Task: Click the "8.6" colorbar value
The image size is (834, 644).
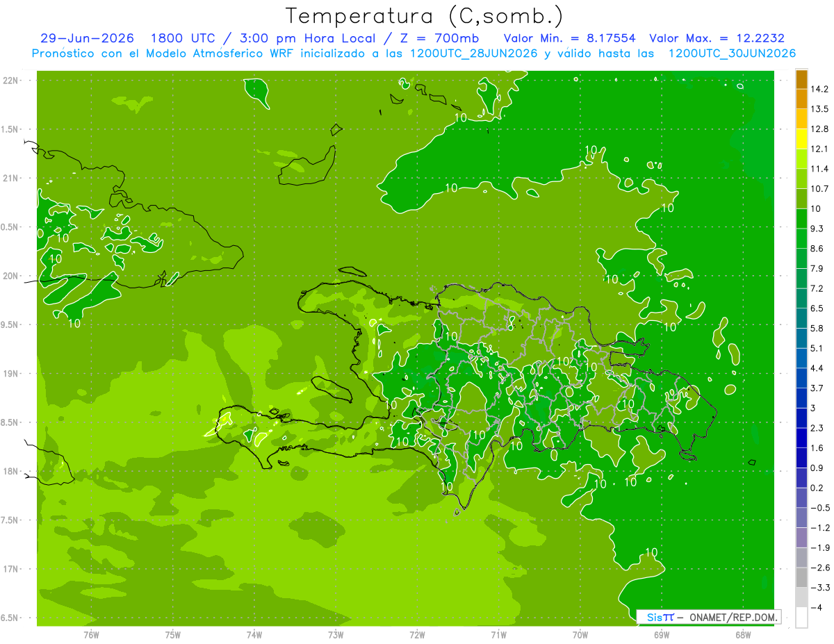Action: click(817, 249)
